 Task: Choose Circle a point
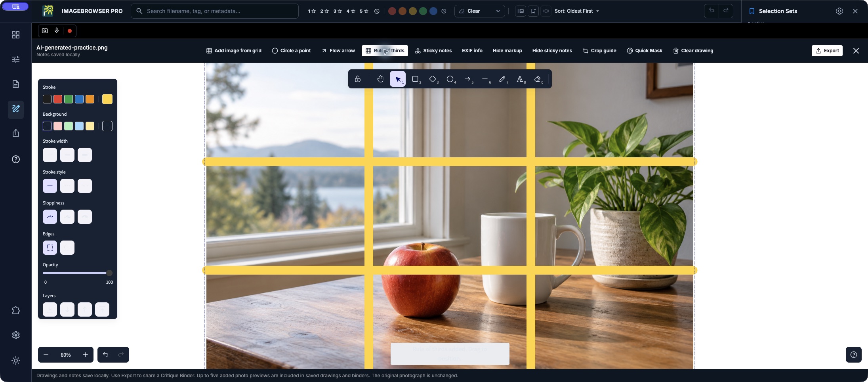click(291, 51)
